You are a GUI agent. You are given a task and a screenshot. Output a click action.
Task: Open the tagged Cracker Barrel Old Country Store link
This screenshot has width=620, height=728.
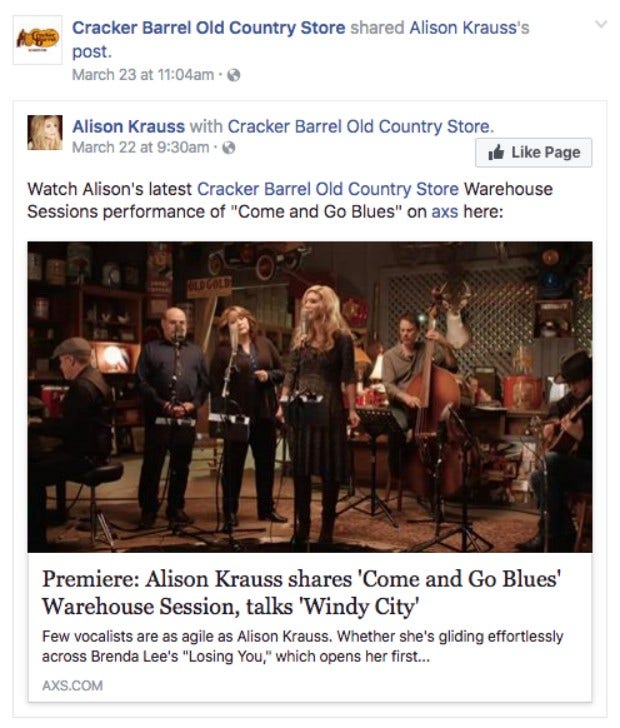tap(359, 126)
